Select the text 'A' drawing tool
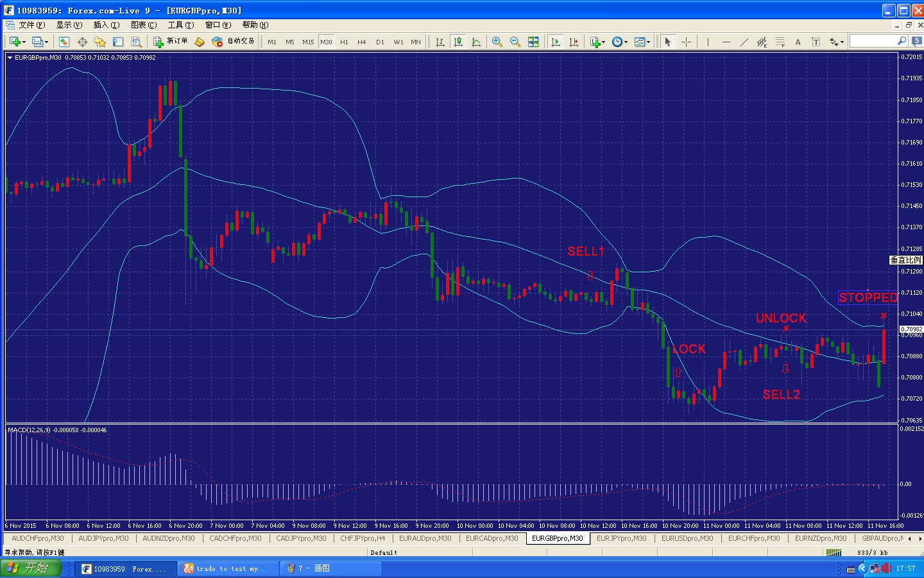 click(x=798, y=42)
